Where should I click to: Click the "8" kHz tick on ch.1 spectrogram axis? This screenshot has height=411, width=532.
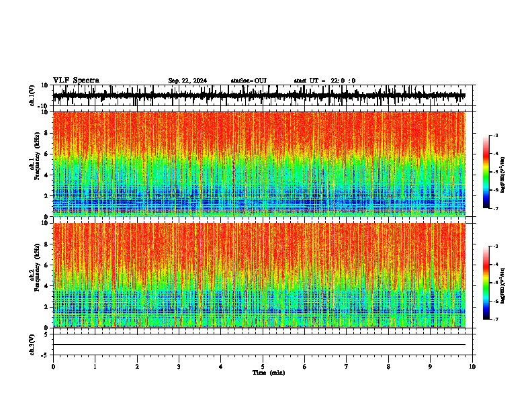(x=47, y=133)
